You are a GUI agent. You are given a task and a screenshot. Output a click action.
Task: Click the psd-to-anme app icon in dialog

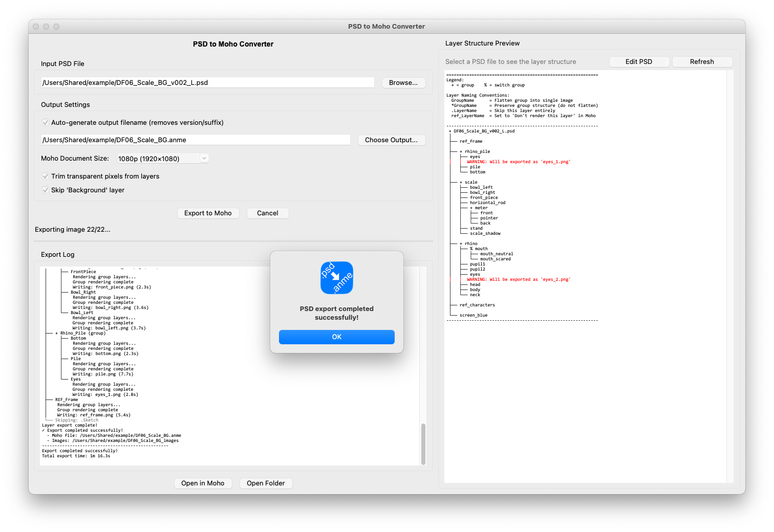tap(336, 278)
